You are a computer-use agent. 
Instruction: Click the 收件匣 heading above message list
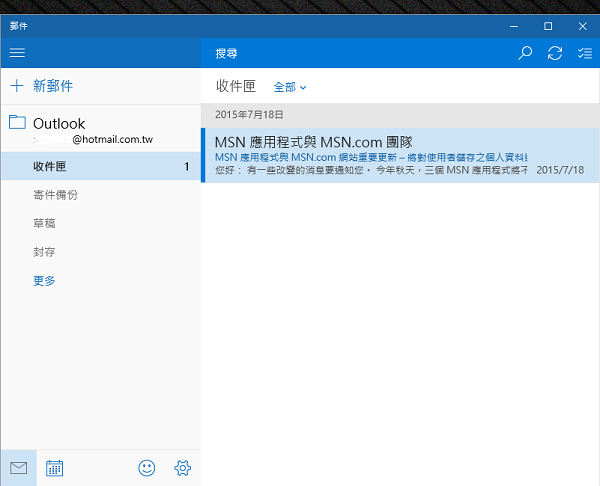(x=236, y=86)
